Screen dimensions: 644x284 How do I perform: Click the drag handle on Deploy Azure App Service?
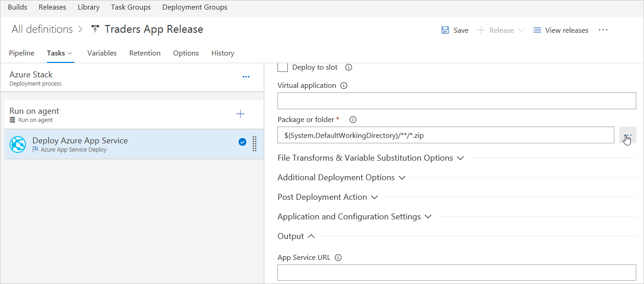coord(255,143)
